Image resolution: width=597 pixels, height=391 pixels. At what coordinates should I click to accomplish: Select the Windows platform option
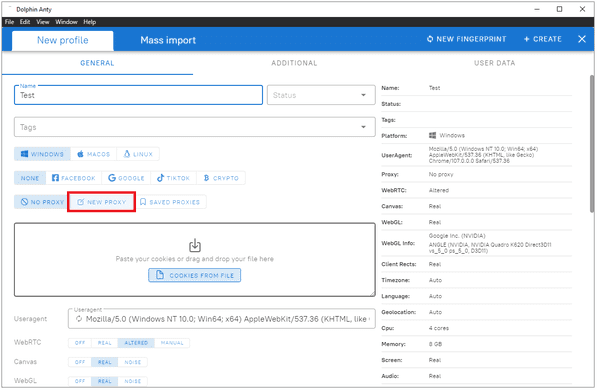(42, 154)
